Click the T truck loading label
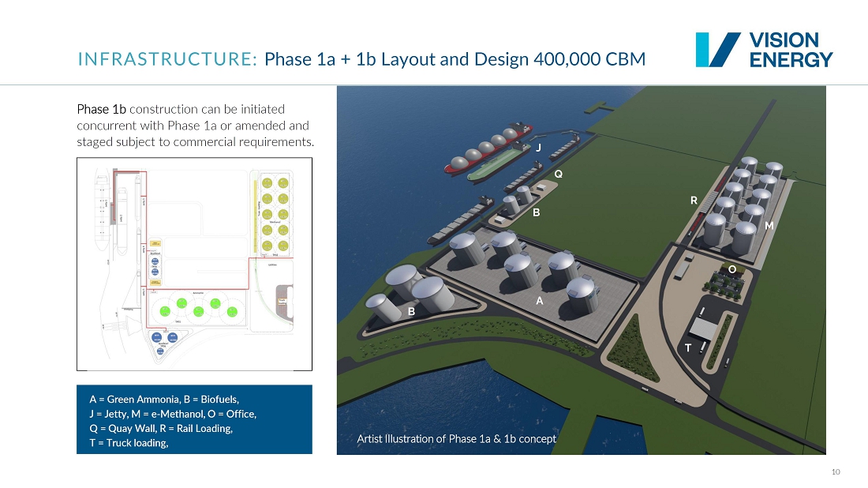 click(688, 347)
